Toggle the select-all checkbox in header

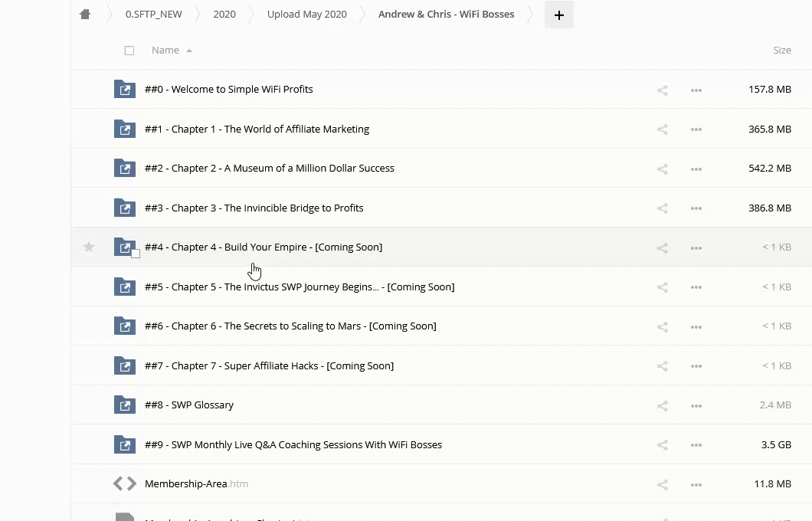tap(129, 51)
